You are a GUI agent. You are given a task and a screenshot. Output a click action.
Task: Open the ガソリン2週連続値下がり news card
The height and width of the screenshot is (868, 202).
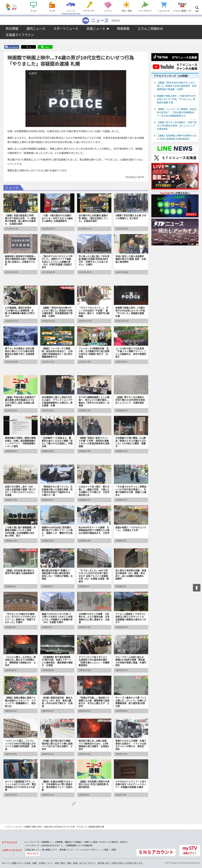point(20,778)
